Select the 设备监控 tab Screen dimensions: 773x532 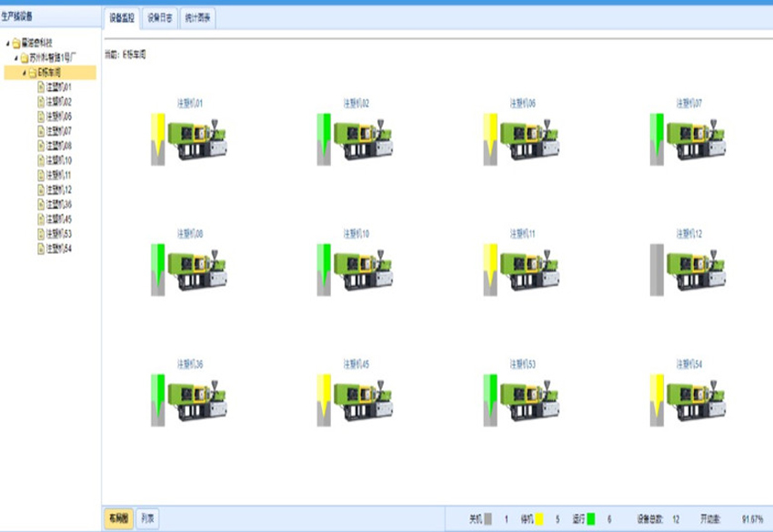pos(121,17)
